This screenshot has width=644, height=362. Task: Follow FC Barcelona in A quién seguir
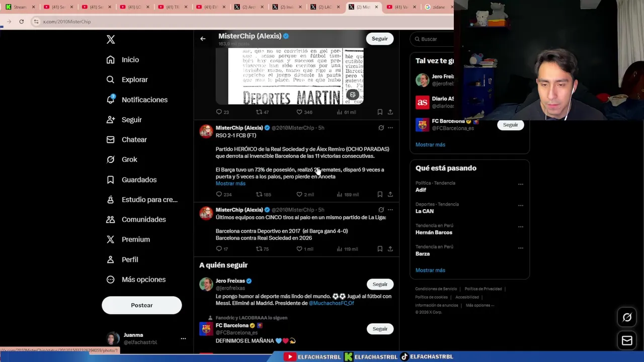(380, 329)
